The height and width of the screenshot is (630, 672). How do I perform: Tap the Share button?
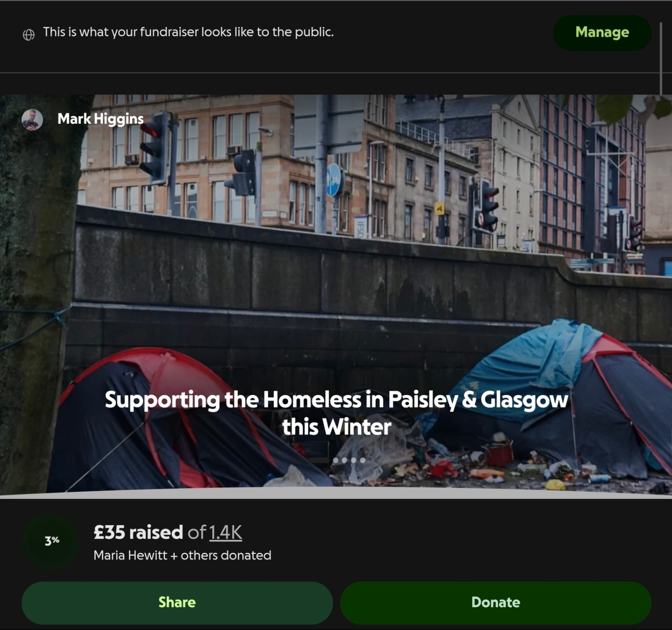point(177,602)
